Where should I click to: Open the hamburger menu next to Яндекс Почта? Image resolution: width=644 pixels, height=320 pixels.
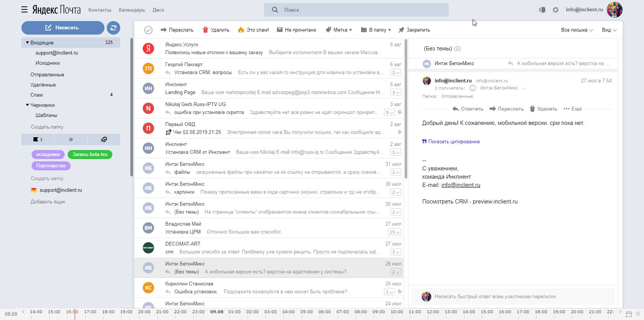(24, 10)
